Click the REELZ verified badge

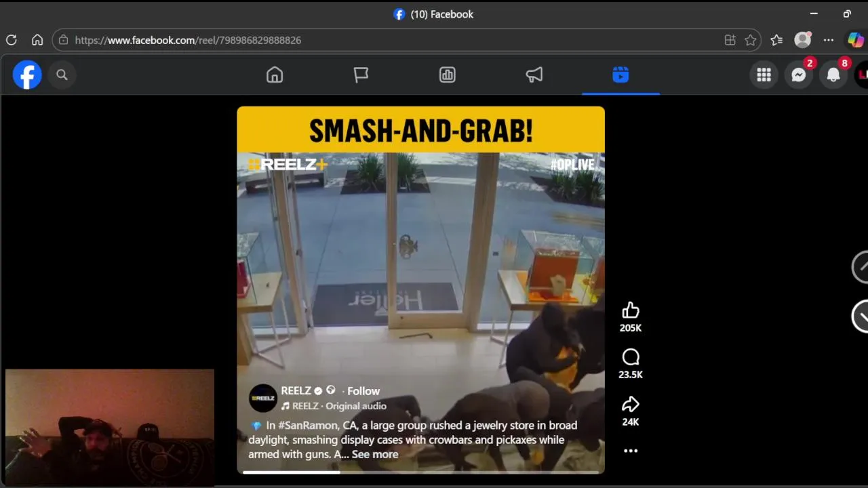[318, 391]
